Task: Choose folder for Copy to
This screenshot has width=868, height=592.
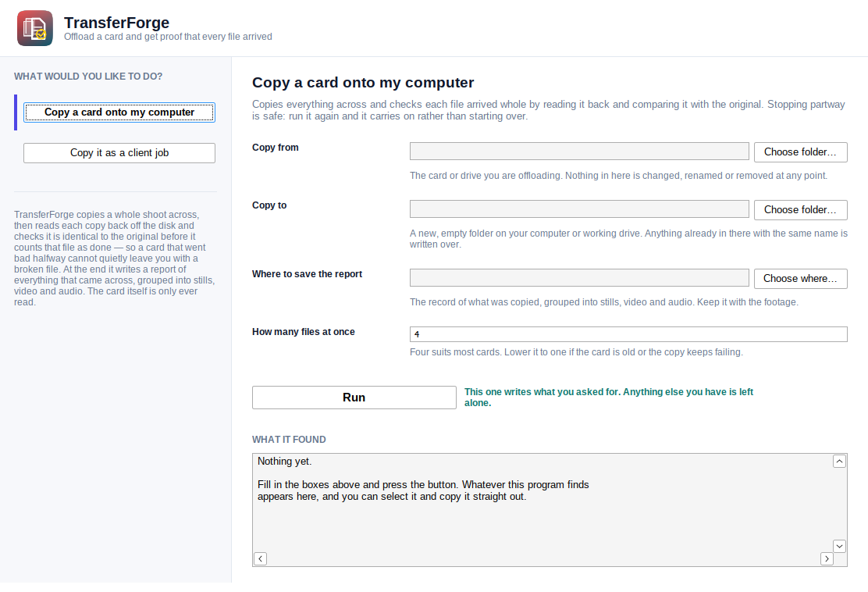Action: 800,210
